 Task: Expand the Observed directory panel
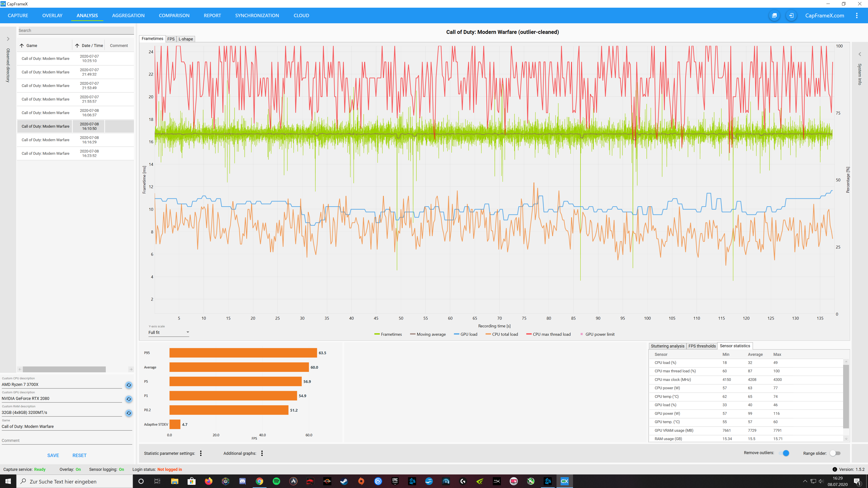8,39
